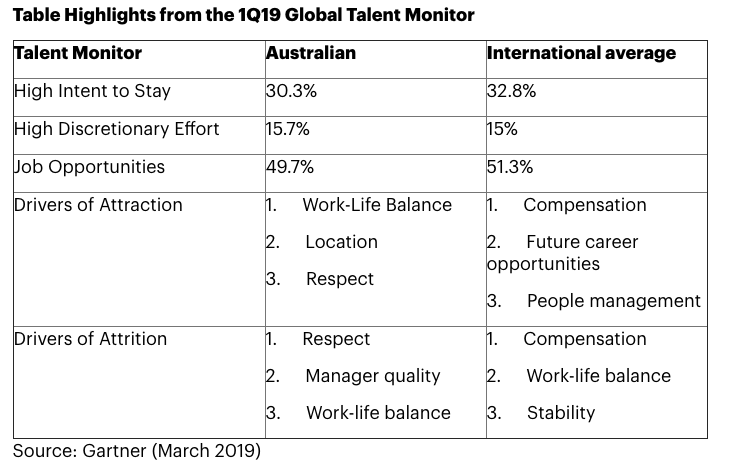743x466 pixels.
Task: Click the 49.7% value
Action: coord(291,167)
